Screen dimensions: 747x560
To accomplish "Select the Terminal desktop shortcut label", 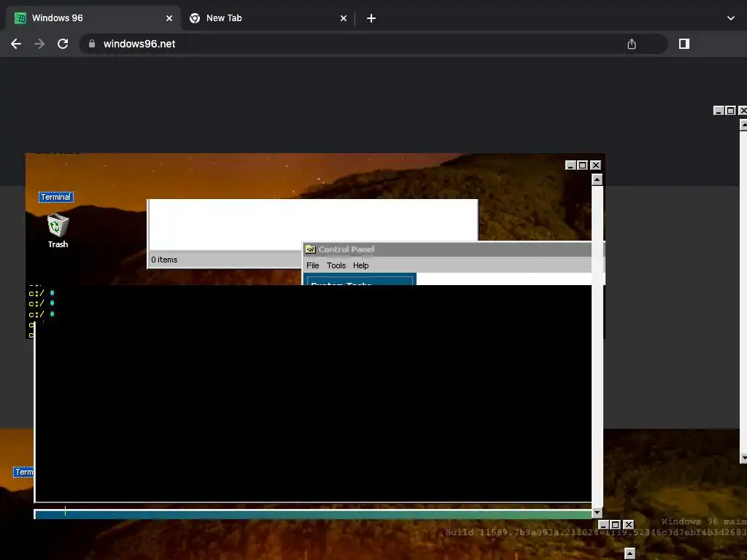I will [x=55, y=197].
